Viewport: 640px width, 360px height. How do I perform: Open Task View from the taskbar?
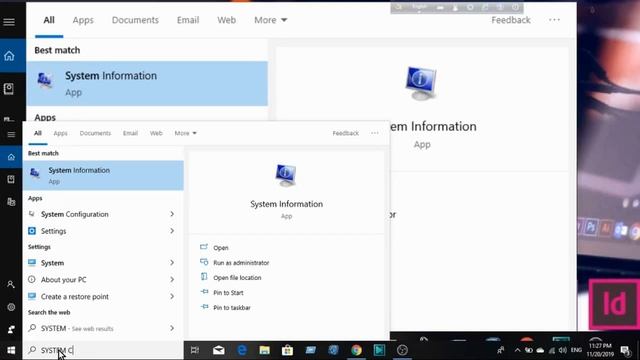195,350
